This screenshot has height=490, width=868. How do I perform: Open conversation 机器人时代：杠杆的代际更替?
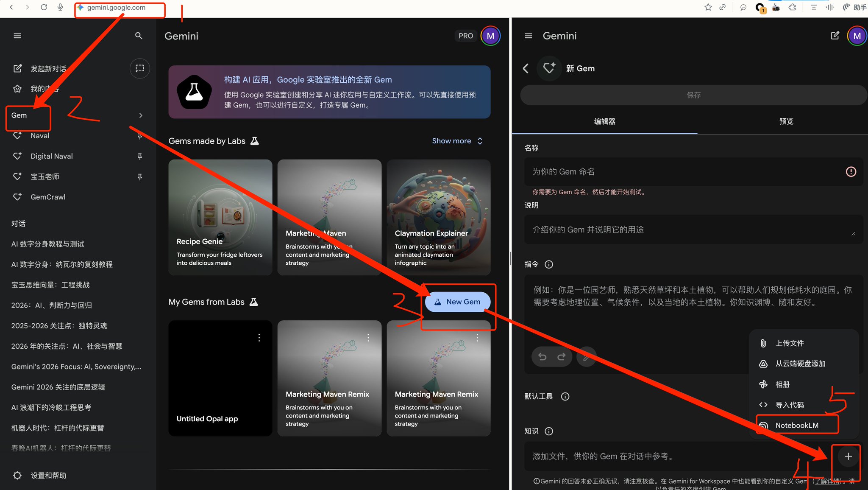pos(58,428)
